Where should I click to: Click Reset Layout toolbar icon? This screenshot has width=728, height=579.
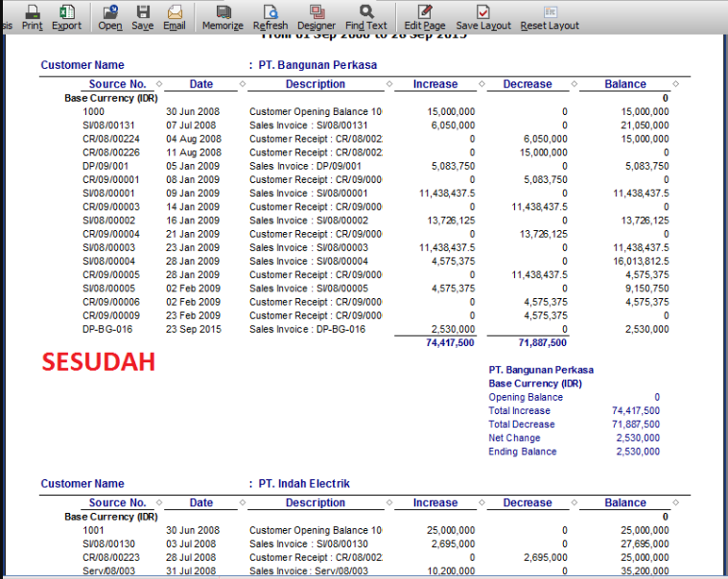pos(550,17)
